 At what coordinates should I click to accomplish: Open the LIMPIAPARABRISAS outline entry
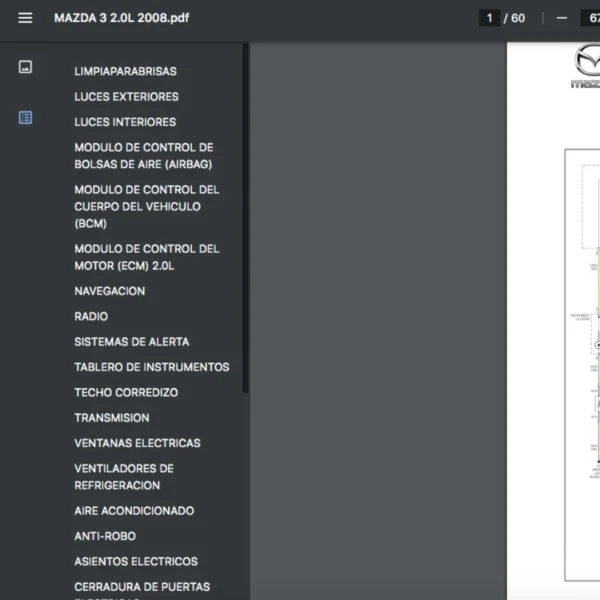pos(126,71)
